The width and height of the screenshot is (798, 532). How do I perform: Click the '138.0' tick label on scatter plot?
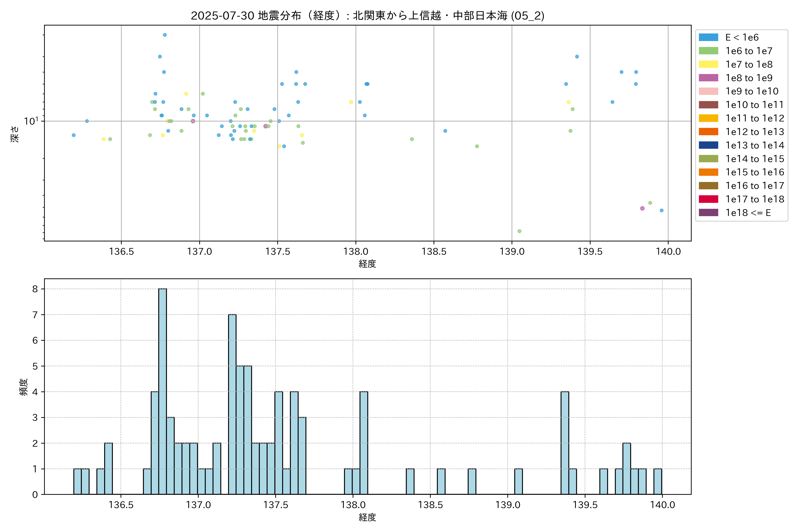click(356, 251)
